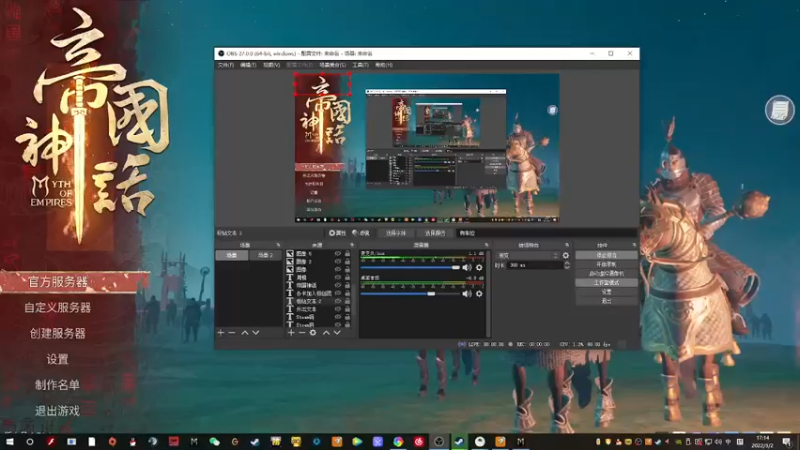Move the source down with the Sources down arrow

337,333
